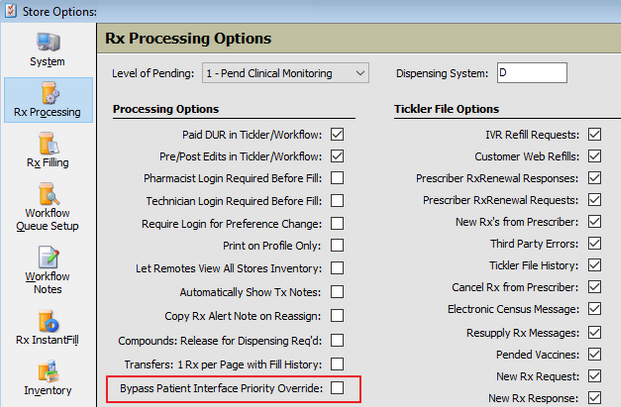This screenshot has height=407, width=621.
Task: Click the Store Options title bar icon
Action: pos(11,11)
